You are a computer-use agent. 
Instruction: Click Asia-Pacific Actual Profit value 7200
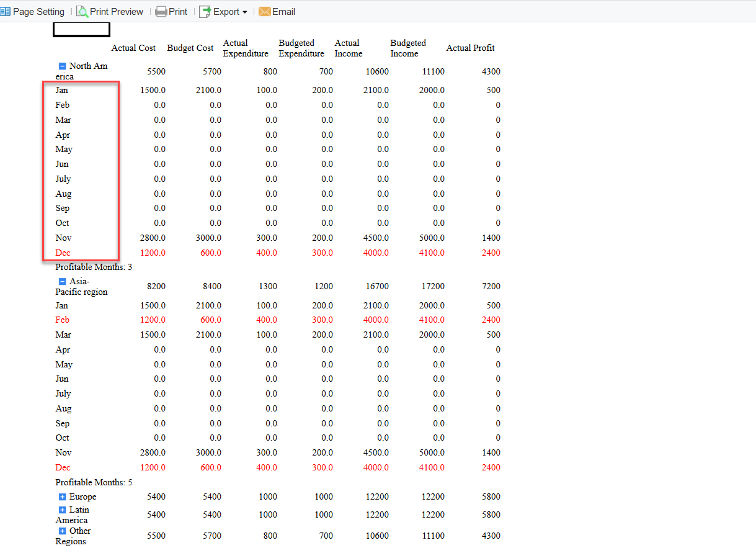tap(491, 286)
